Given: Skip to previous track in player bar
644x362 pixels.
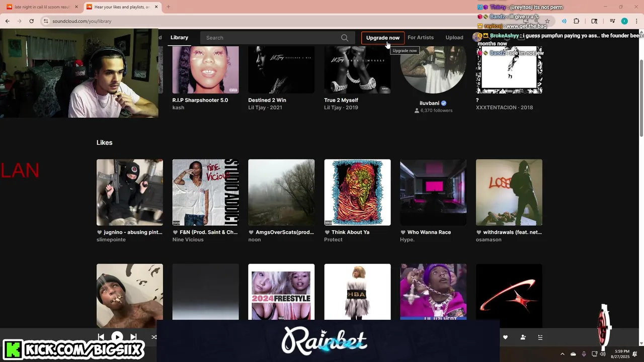Looking at the screenshot, I should (x=101, y=337).
